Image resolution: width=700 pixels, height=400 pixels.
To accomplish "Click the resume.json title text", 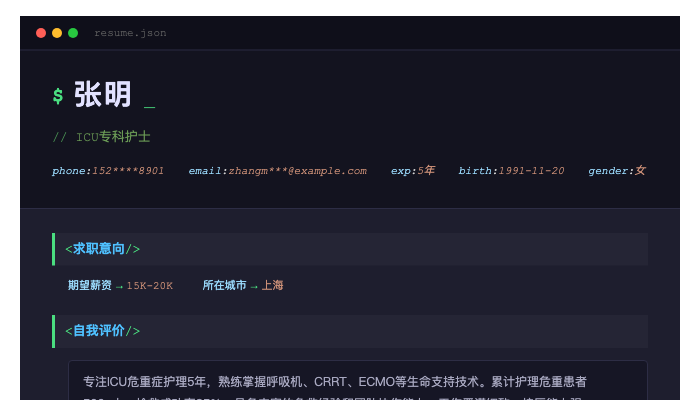I will (130, 33).
